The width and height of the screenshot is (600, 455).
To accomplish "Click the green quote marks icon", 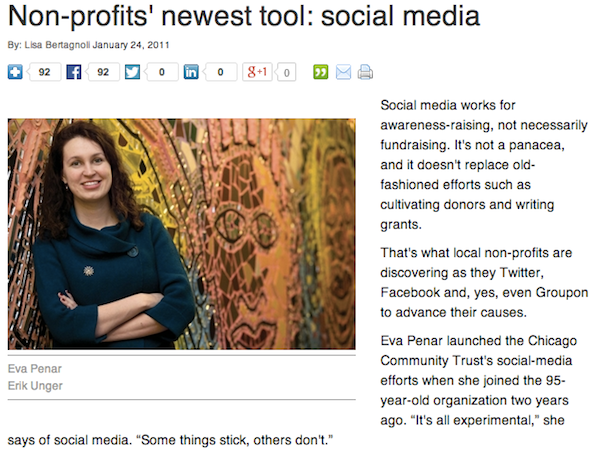I will (321, 72).
